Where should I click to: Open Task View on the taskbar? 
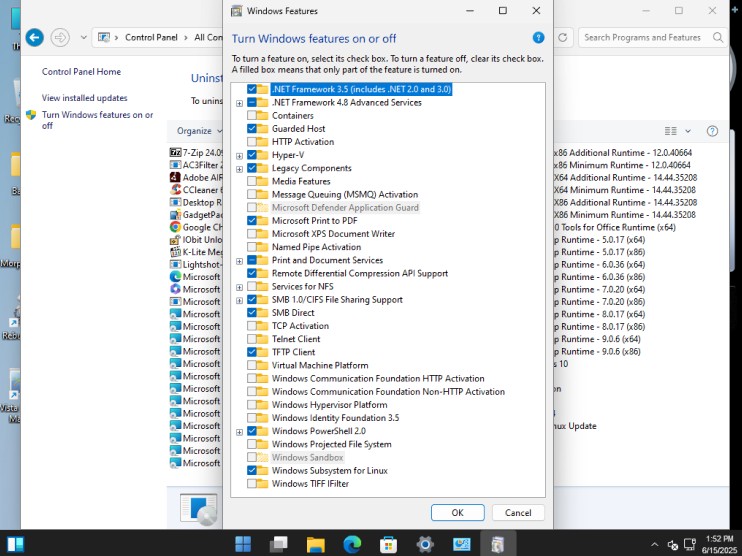click(x=279, y=544)
